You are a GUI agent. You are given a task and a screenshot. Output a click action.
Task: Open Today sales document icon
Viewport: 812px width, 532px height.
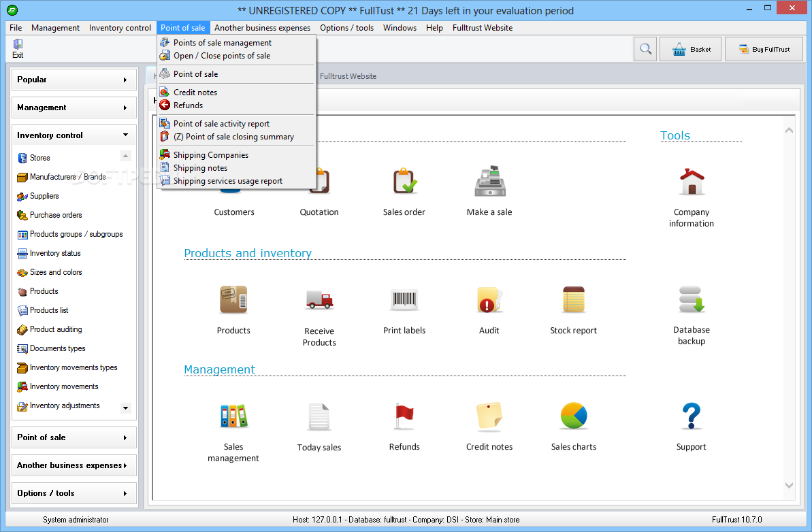click(319, 416)
